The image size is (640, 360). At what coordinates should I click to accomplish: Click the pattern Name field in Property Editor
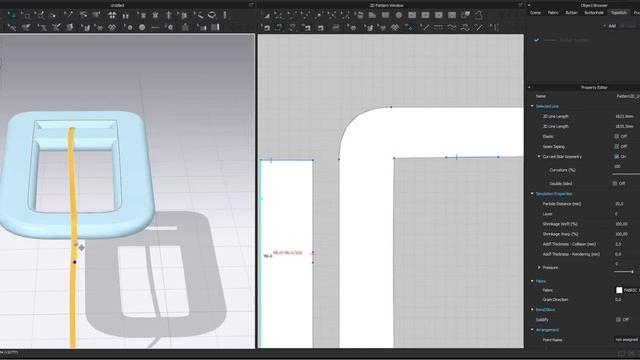click(x=627, y=96)
